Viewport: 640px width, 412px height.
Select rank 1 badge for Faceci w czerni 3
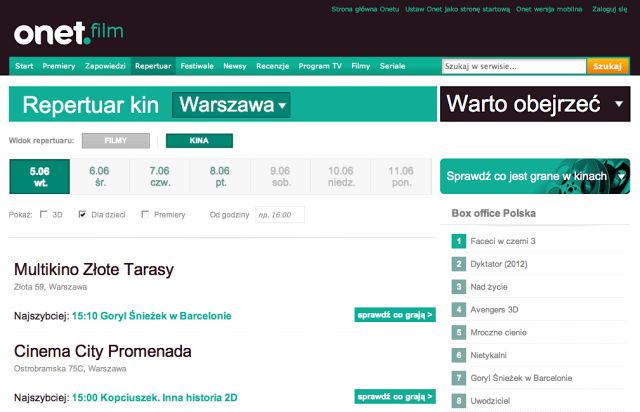point(458,241)
